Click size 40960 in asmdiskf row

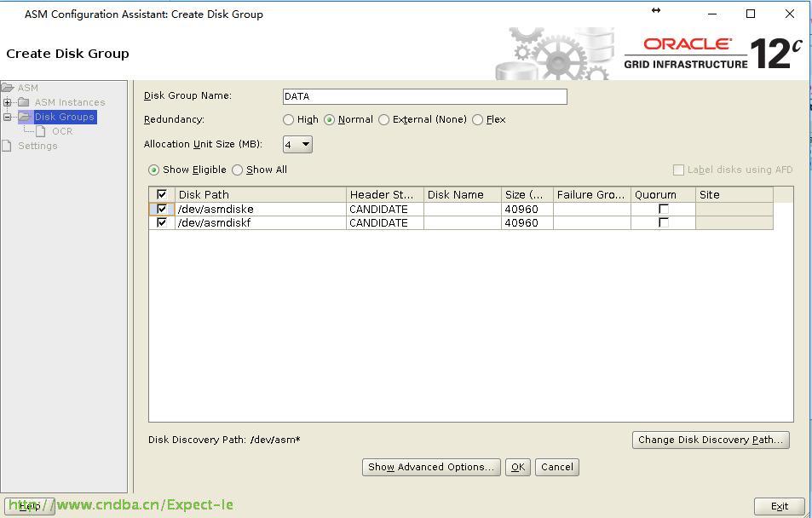(x=527, y=222)
